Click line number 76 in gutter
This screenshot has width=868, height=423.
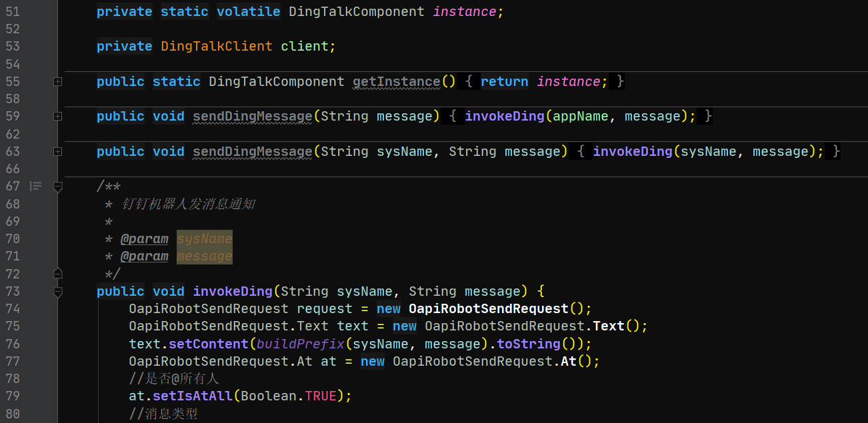pyautogui.click(x=13, y=344)
